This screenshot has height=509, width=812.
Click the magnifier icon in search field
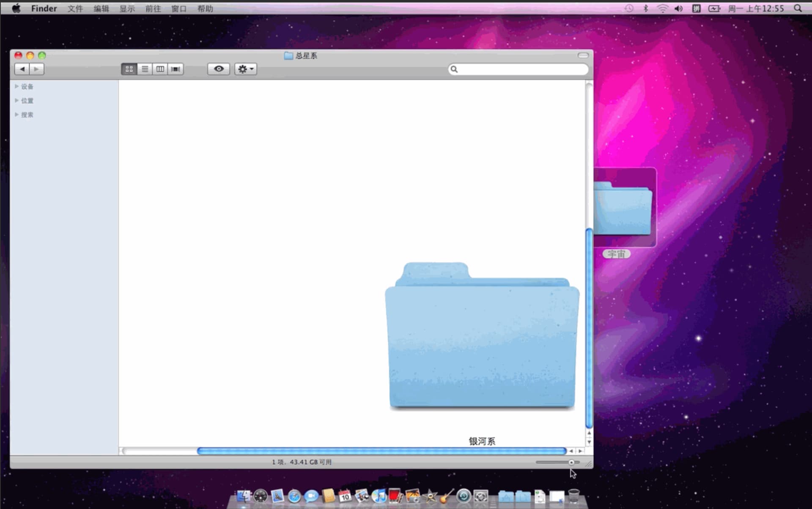point(454,69)
